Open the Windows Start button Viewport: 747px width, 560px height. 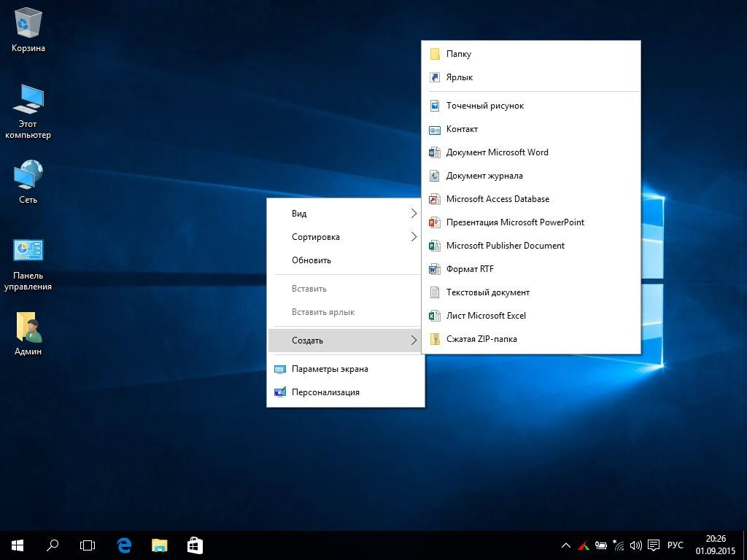click(18, 545)
